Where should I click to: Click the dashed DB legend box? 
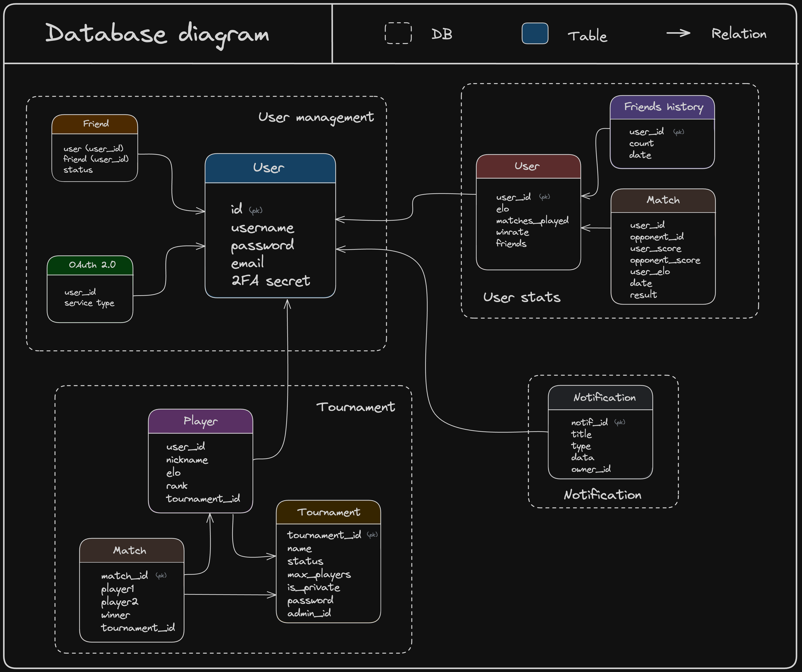pyautogui.click(x=398, y=33)
